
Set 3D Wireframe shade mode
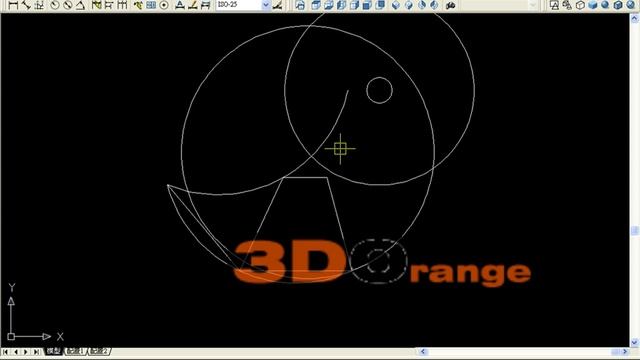567,5
